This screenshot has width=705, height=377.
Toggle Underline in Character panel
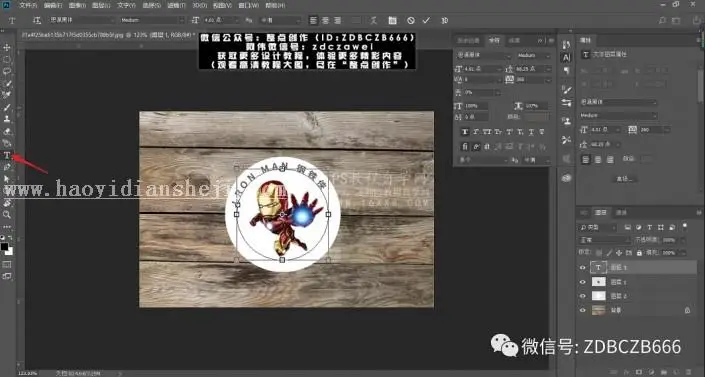click(x=531, y=132)
